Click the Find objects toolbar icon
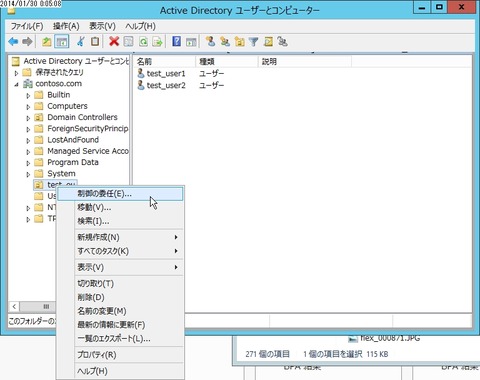 [x=268, y=42]
